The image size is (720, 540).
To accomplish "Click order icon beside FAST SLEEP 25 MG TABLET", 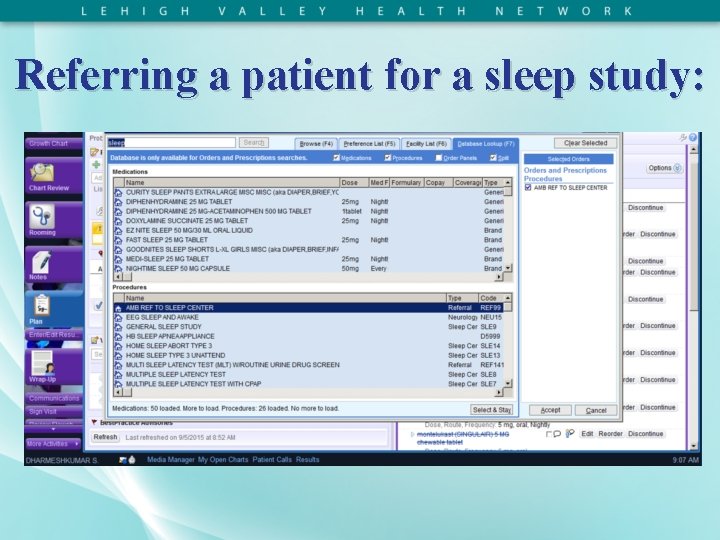I will coord(118,240).
